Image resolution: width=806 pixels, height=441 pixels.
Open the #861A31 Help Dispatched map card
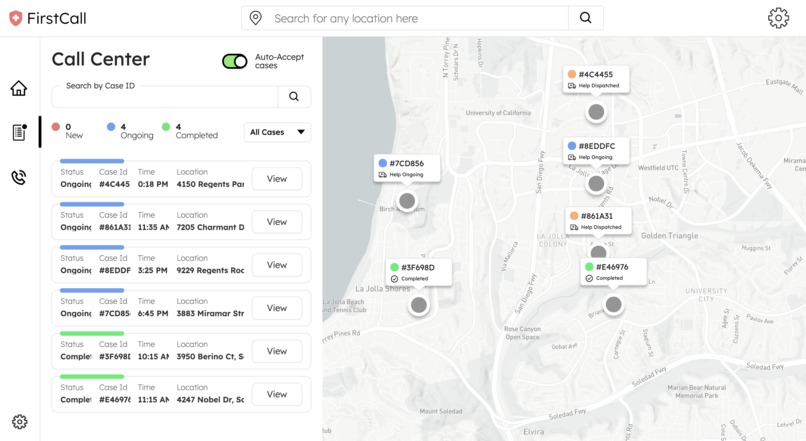click(x=598, y=221)
